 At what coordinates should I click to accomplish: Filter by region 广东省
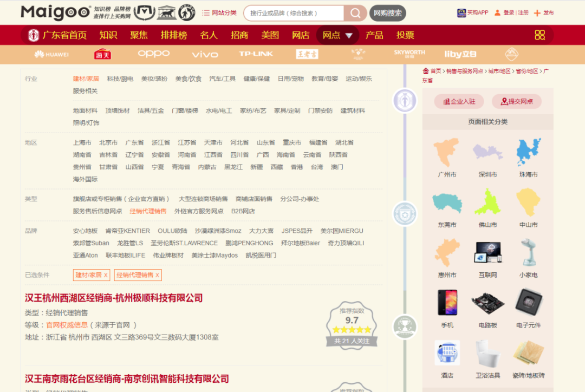point(134,142)
